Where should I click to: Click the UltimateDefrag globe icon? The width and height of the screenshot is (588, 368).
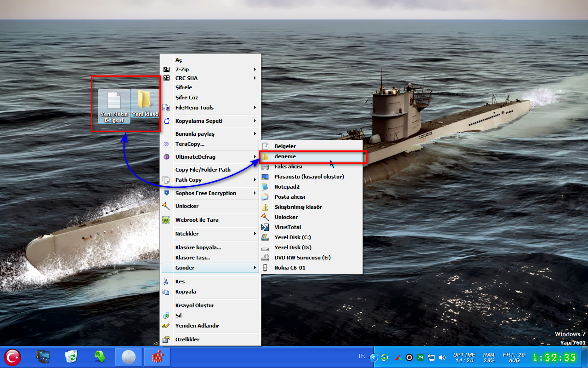166,157
